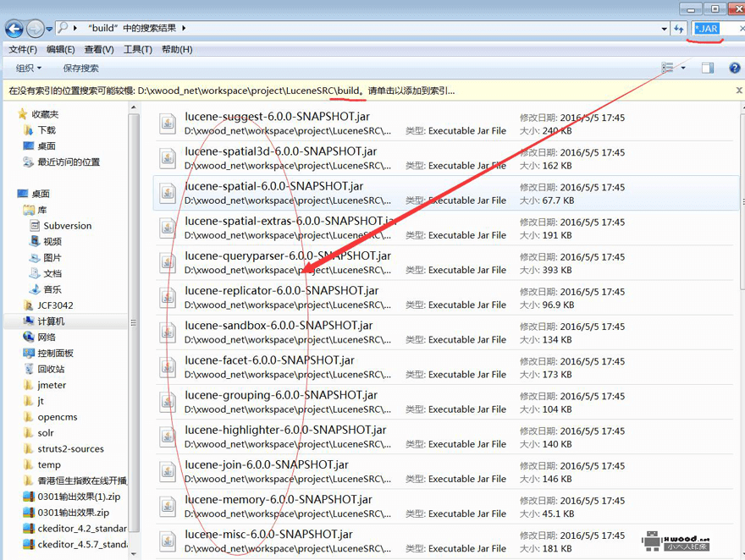The height and width of the screenshot is (560, 745).
Task: Click the lucene-join jar file icon
Action: [168, 472]
